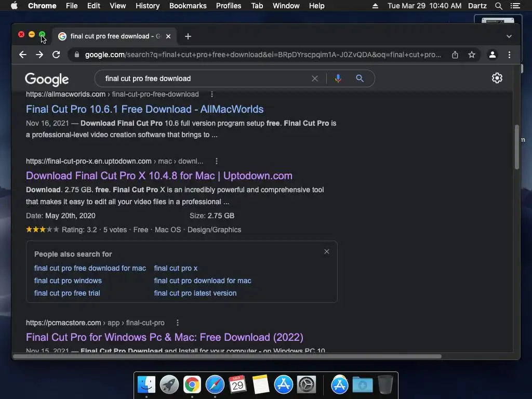
Task: Open Safari from the Dock
Action: 215,385
